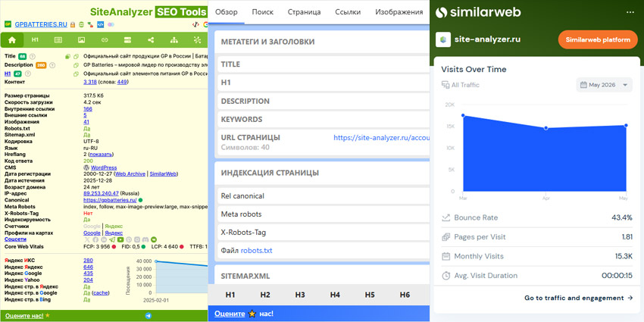
Task: Click the Telegram icon in Соцсети row
Action: click(x=112, y=239)
